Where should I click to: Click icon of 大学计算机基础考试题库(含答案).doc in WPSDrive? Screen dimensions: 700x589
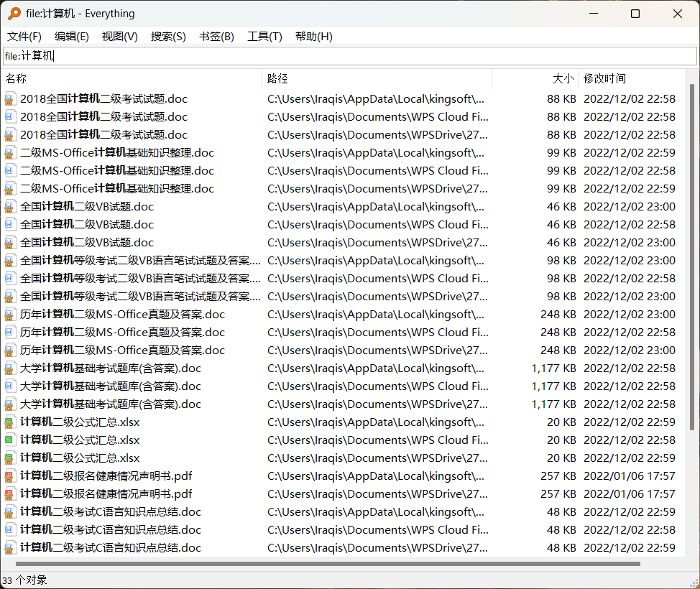9,404
